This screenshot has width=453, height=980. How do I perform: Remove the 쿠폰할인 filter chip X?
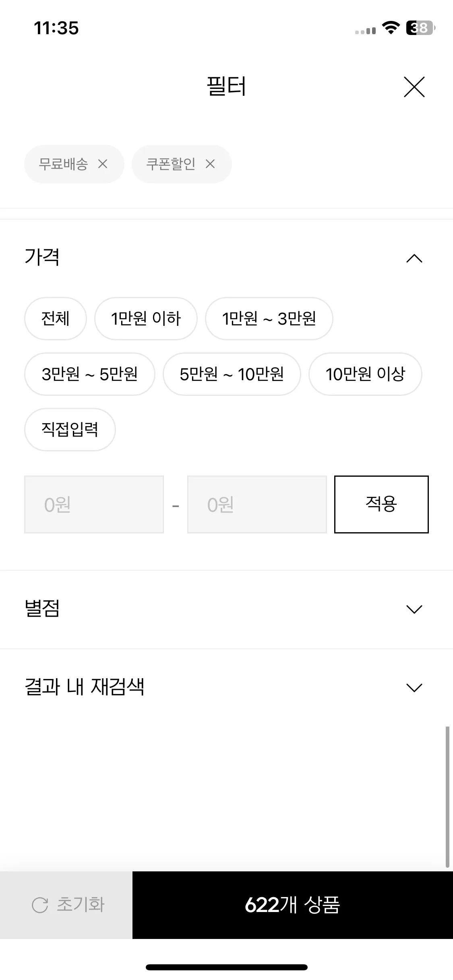pos(210,164)
